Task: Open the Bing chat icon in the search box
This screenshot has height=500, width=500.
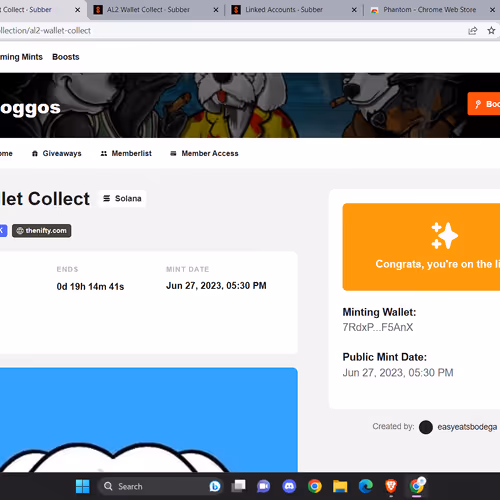Action: pos(215,486)
